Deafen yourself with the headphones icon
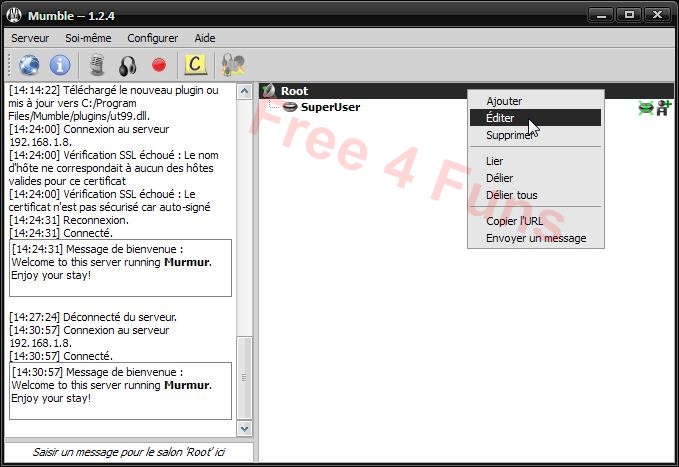The width and height of the screenshot is (679, 467). tap(127, 65)
